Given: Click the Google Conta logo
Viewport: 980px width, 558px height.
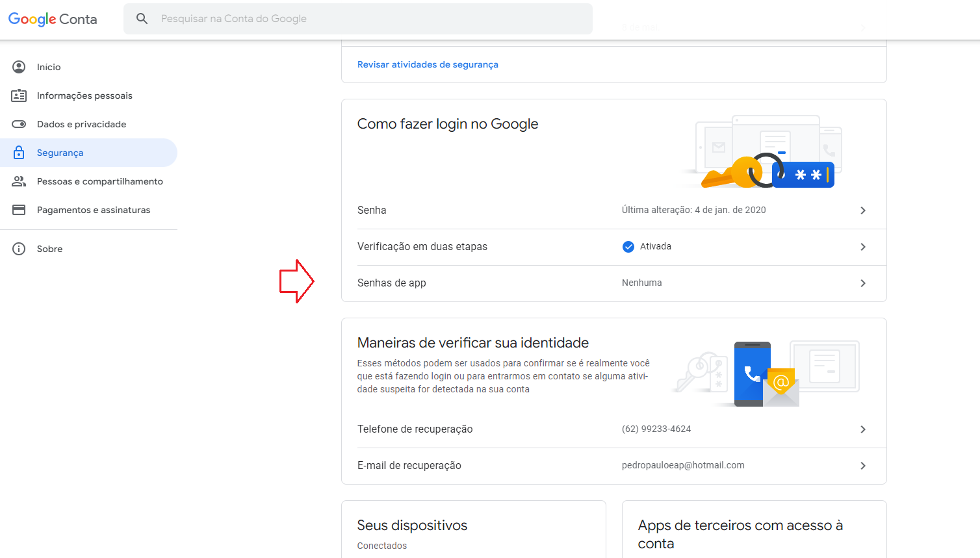Looking at the screenshot, I should [53, 19].
